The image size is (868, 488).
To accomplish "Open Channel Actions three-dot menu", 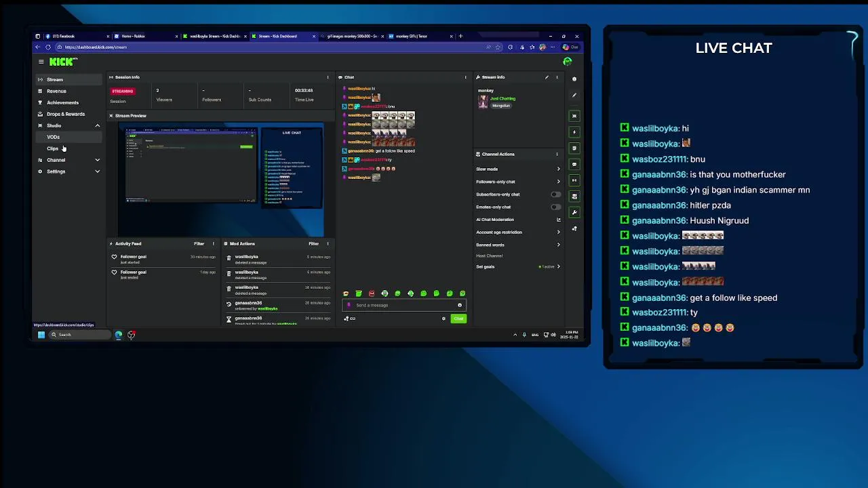I will (557, 154).
